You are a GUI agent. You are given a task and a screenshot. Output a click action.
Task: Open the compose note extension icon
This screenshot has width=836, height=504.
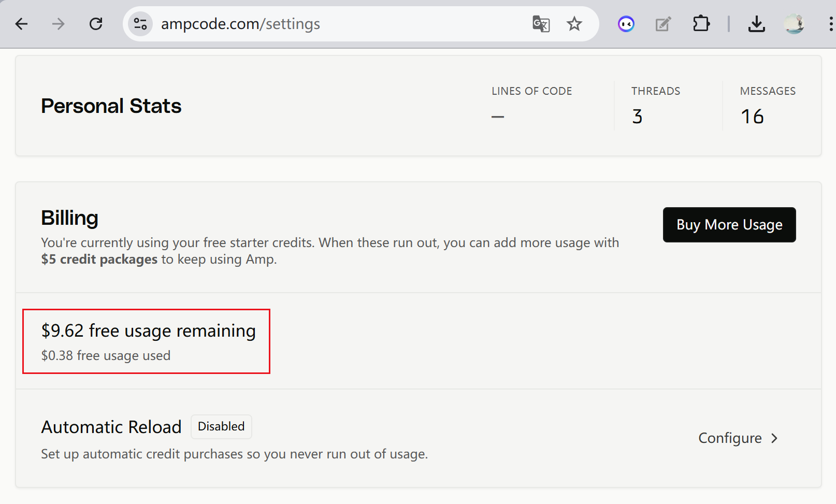coord(663,24)
